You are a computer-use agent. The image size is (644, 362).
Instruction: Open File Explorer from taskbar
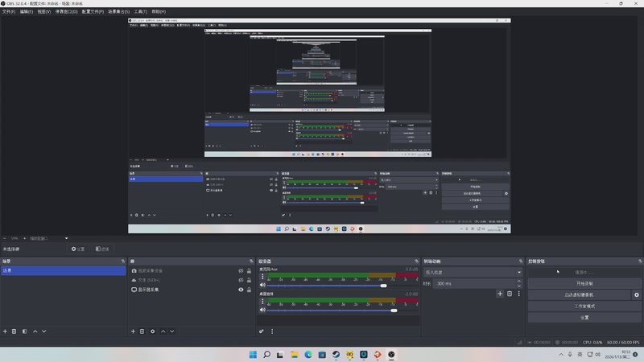(x=295, y=355)
